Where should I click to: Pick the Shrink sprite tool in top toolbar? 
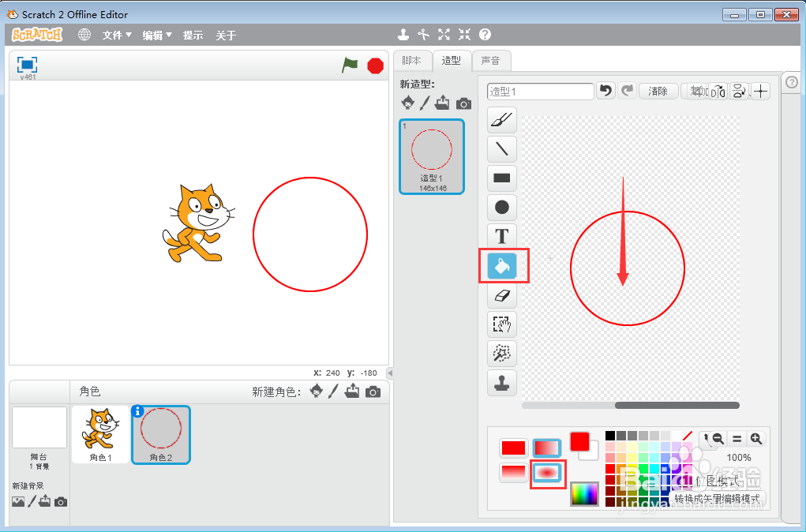(x=465, y=35)
